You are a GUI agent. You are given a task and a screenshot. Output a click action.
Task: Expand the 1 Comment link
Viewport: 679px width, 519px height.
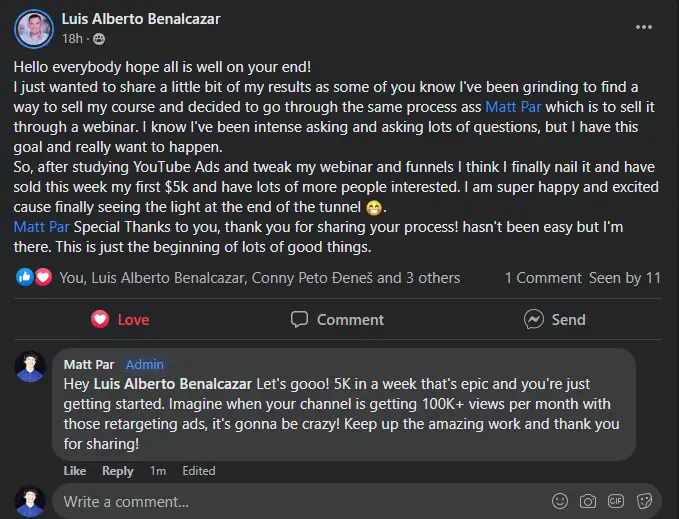tap(542, 278)
